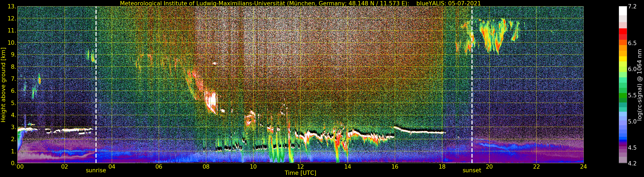
Task: Click the 4.2 value on the colorbar
Action: [x=632, y=163]
